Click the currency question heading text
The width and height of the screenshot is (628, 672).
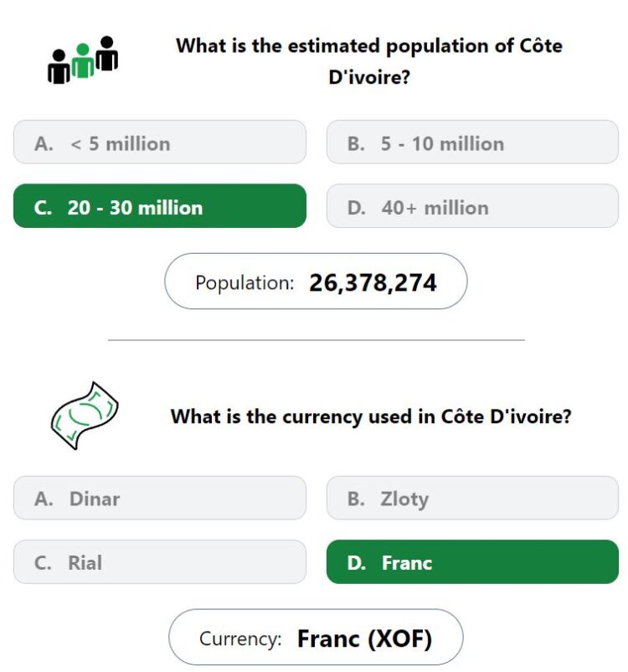[x=371, y=416]
